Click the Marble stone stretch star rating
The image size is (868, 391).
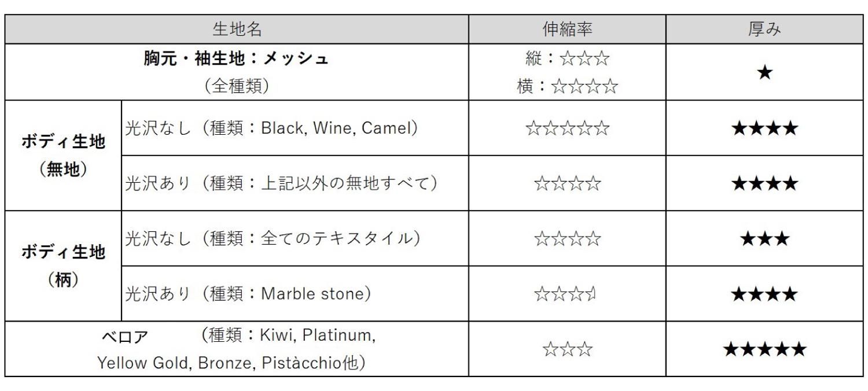[x=566, y=294]
